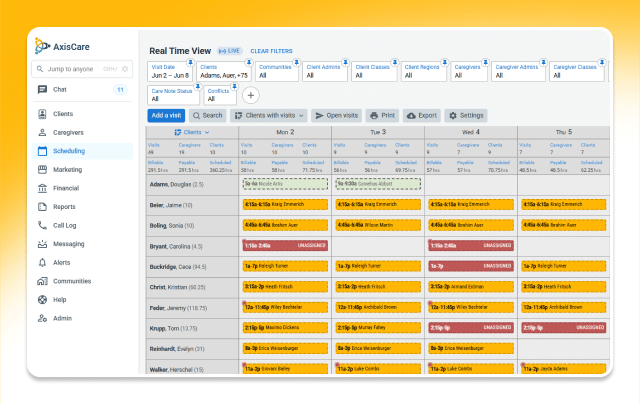Open the Conflicts filter dropdown

[x=220, y=95]
